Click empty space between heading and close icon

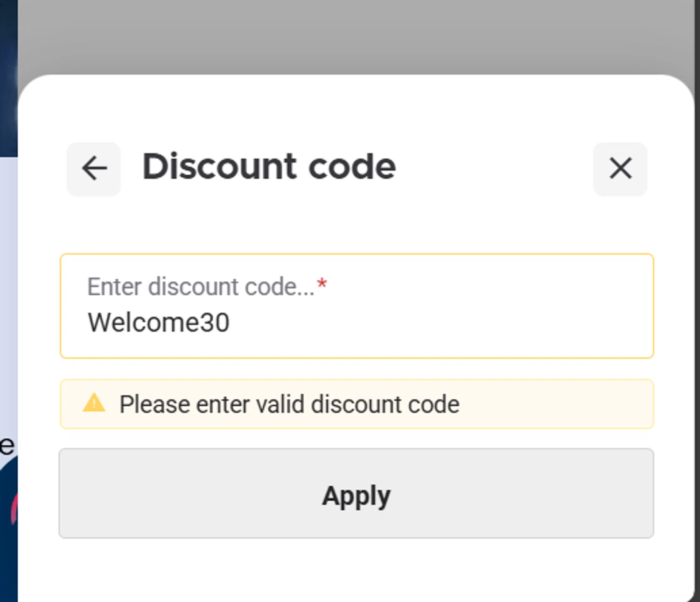[495, 169]
